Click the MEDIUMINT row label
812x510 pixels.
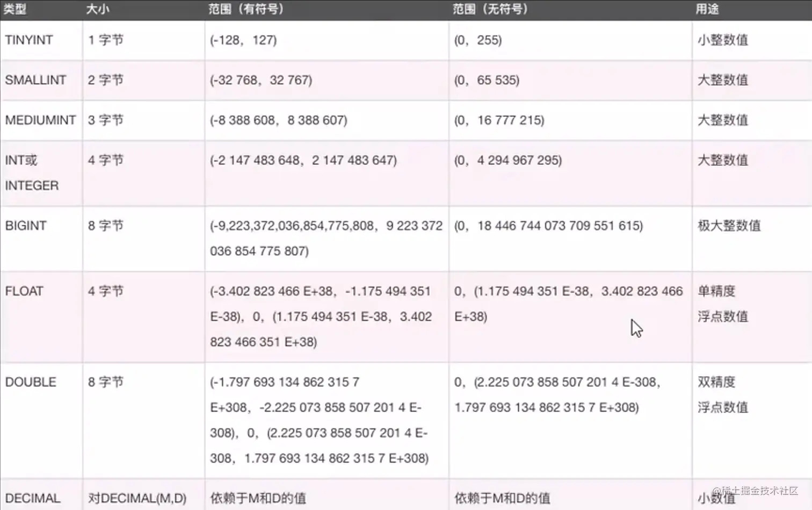pos(40,120)
